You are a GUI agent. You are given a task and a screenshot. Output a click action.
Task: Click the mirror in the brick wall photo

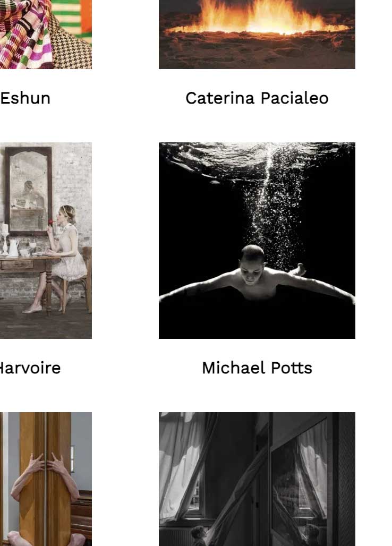click(29, 191)
